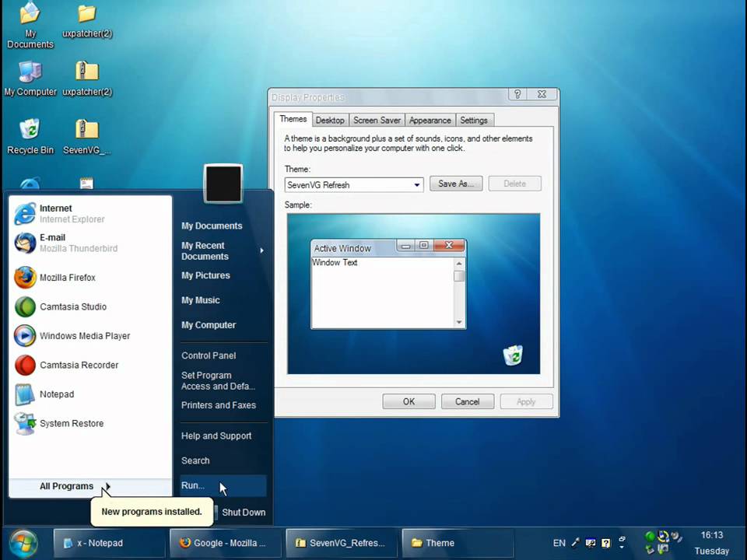Select the SevenVG_ zip desktop icon
Screen dimensions: 747x560
tap(86, 137)
